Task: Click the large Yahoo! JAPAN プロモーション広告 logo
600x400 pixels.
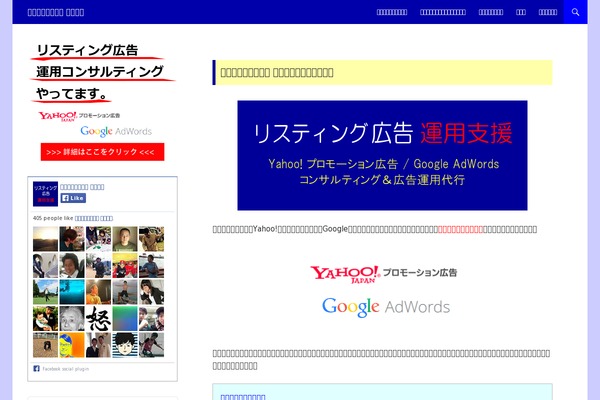Action: pos(383,274)
